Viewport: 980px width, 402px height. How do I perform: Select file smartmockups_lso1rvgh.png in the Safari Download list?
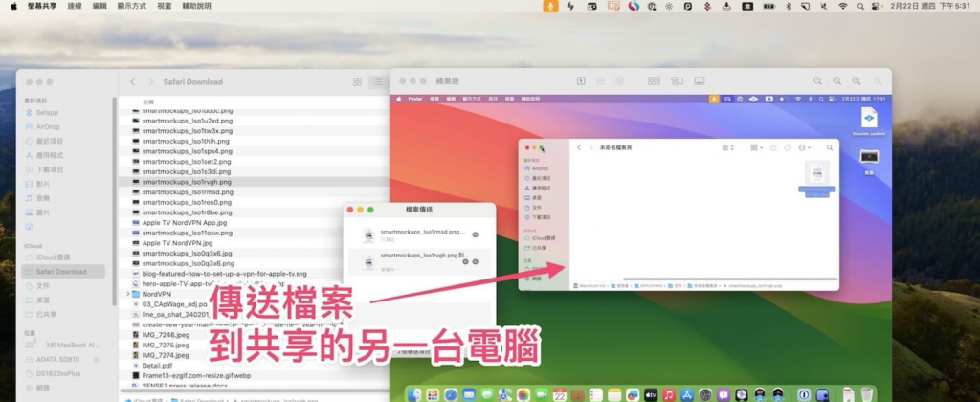tap(187, 182)
